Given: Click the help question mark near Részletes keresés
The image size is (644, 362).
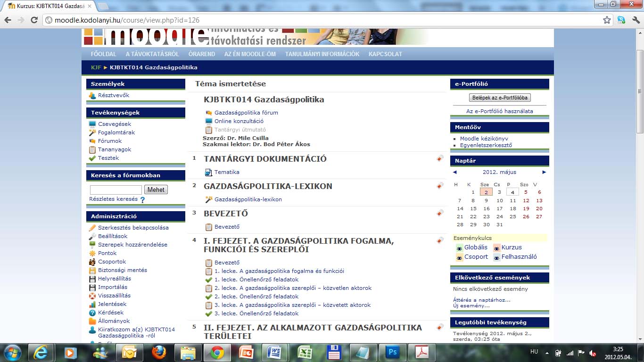Looking at the screenshot, I should pyautogui.click(x=142, y=200).
